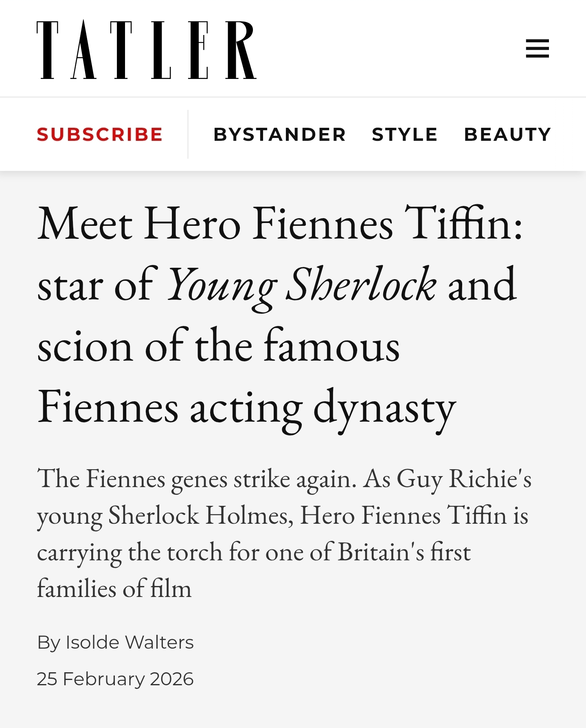Click the headline's "Meet Hero Fiennes" line
This screenshot has width=586, height=728.
pyautogui.click(x=216, y=224)
